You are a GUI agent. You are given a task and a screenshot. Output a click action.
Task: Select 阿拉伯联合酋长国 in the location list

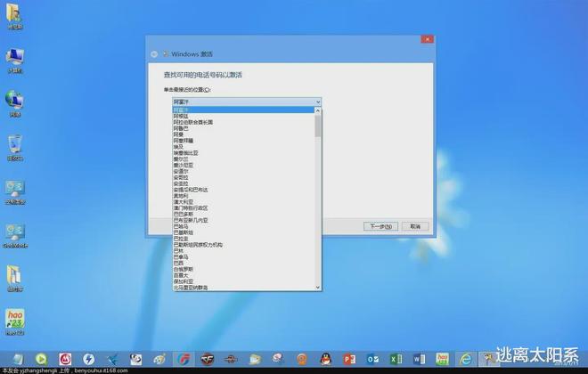[243, 122]
